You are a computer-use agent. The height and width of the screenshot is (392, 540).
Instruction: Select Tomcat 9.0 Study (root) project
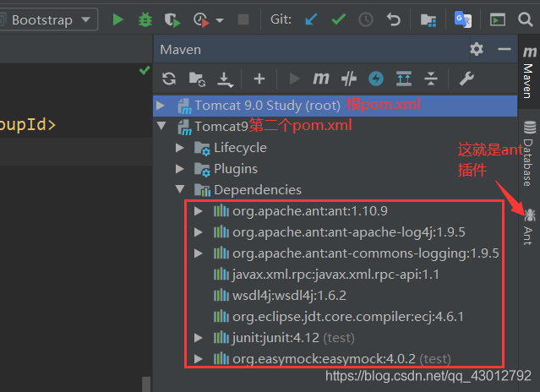coord(335,106)
